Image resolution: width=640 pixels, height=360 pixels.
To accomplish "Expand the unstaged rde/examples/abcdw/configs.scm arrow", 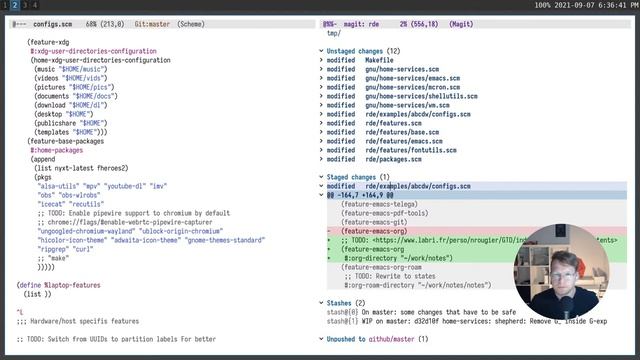I will 321,114.
